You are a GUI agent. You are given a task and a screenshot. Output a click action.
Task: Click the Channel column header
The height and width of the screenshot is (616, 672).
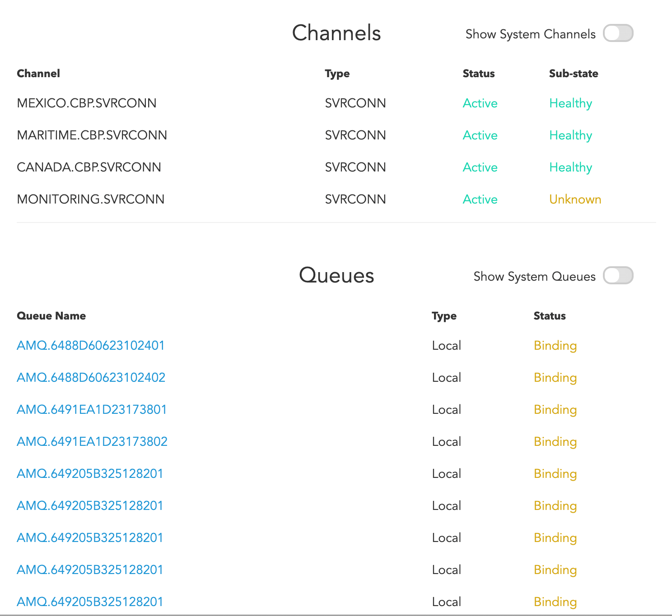38,74
